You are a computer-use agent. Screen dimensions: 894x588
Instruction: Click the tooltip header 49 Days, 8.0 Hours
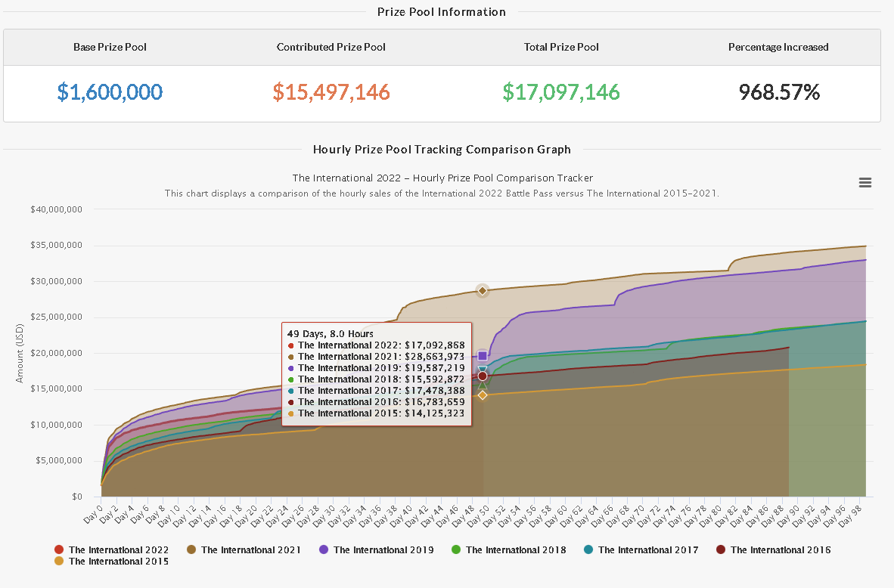pyautogui.click(x=330, y=334)
